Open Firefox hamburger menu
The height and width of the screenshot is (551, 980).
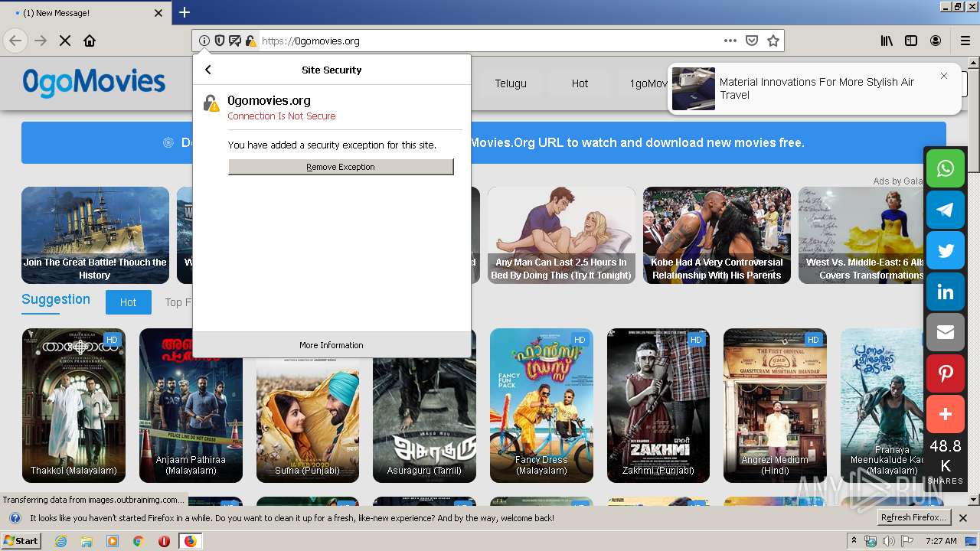[x=965, y=41]
